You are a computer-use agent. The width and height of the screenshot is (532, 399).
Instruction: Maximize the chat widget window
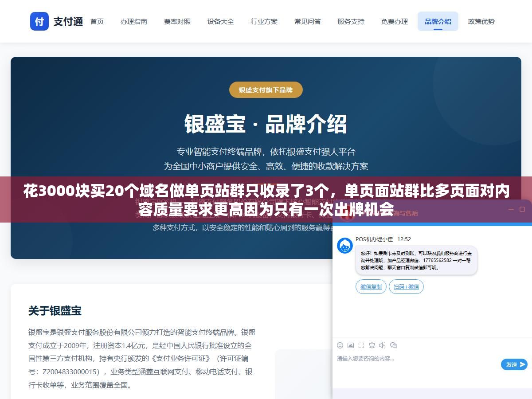click(x=522, y=209)
